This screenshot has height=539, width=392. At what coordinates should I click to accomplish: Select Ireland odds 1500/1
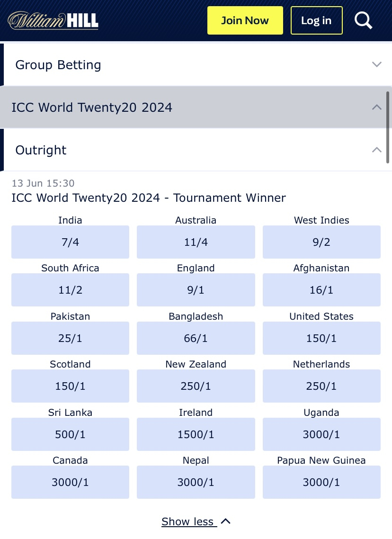[196, 434]
